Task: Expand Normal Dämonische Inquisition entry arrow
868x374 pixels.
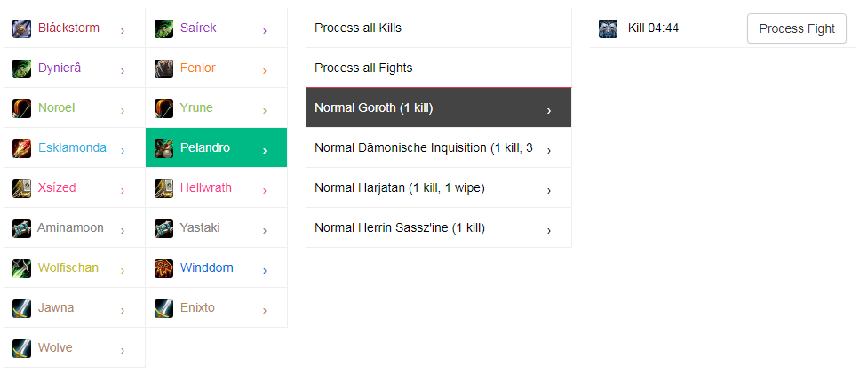Action: [548, 150]
